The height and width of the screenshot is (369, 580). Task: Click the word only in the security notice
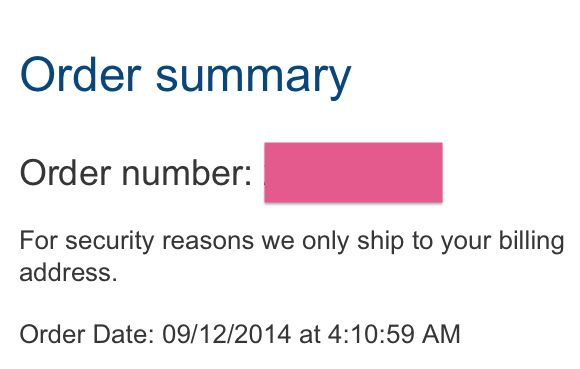(x=325, y=241)
